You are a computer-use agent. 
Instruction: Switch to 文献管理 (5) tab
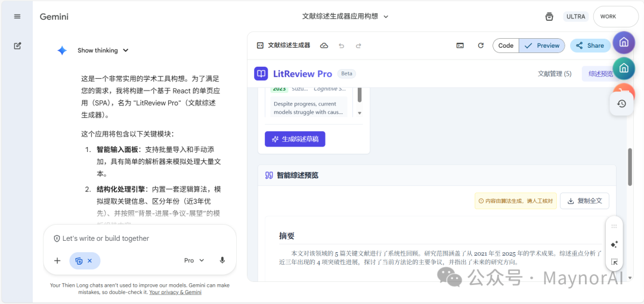555,74
